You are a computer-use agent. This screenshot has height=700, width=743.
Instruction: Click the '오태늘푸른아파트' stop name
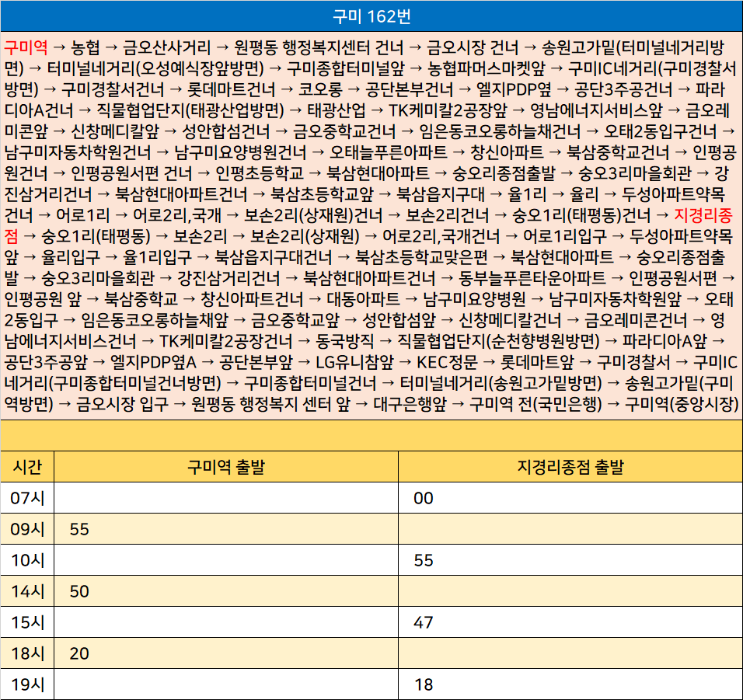pyautogui.click(x=389, y=152)
